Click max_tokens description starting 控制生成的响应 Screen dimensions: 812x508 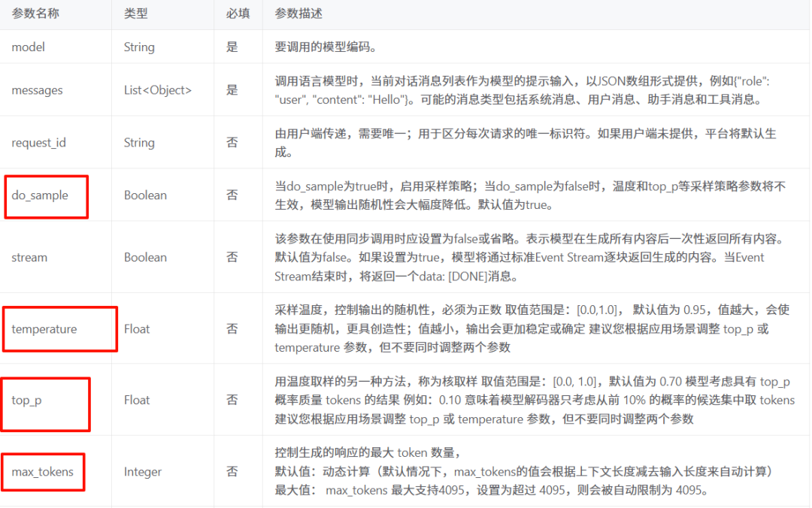coord(524,472)
